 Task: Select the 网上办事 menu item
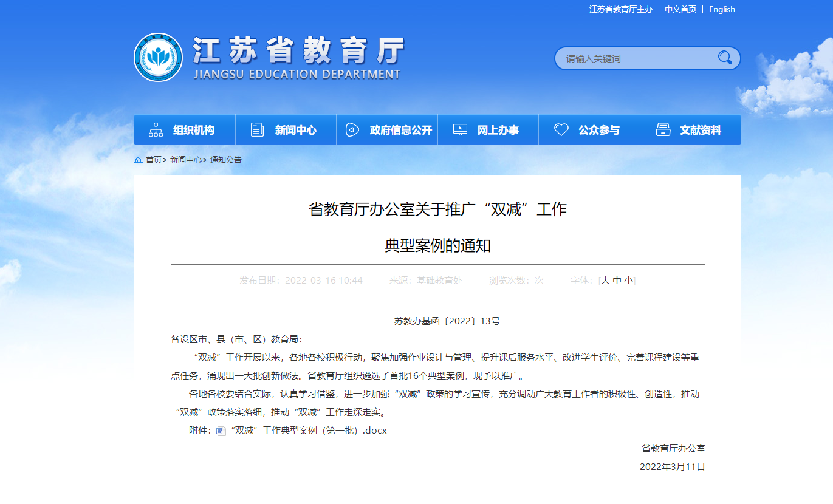click(498, 130)
